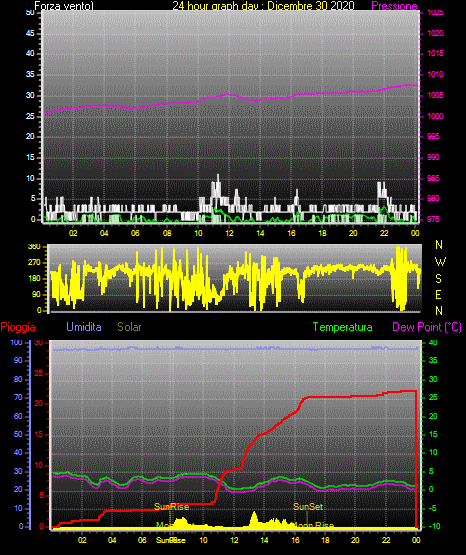
Task: Click 45 on the wind speed axis
Action: [30, 33]
